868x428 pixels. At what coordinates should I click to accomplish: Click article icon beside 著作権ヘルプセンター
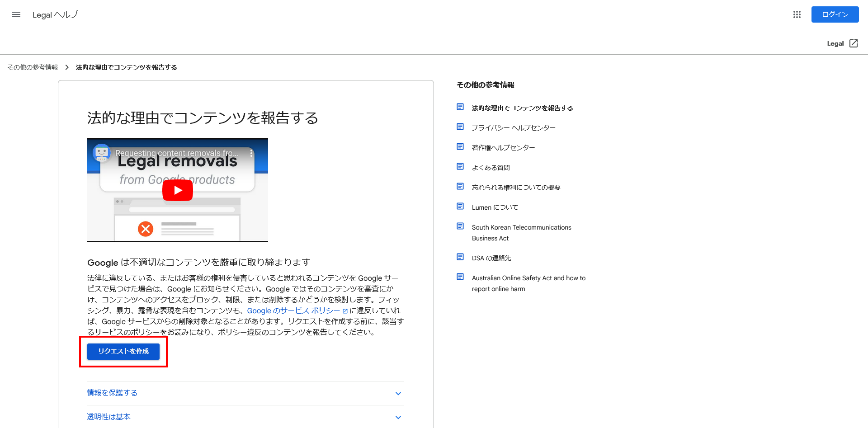pos(460,147)
